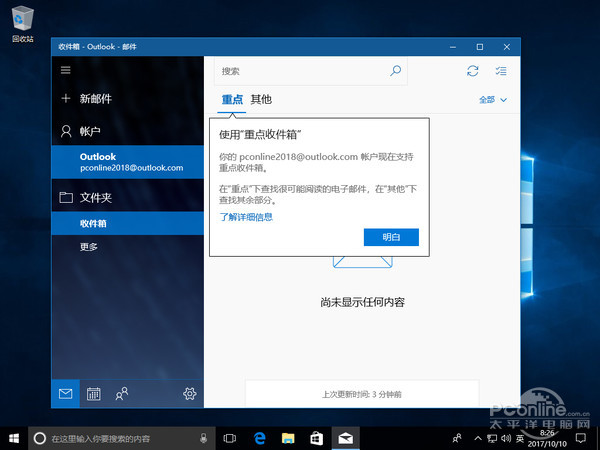This screenshot has width=600, height=450.
Task: Click the Mail app taskbar icon
Action: pos(345,439)
